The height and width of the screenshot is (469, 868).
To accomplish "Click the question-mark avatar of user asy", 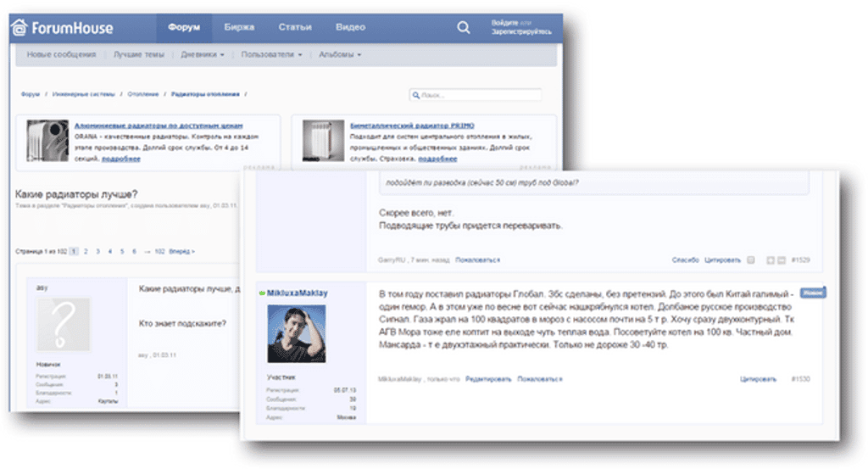I will tap(63, 325).
